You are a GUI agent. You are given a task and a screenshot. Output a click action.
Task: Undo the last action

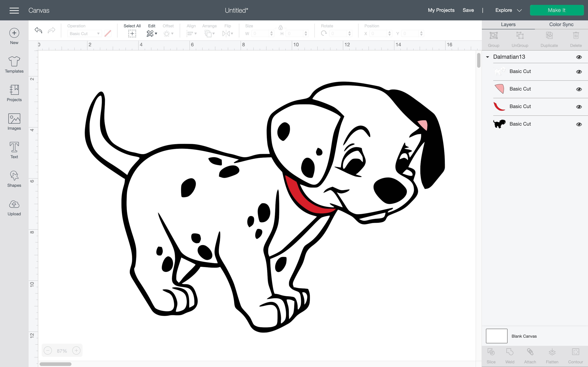[38, 30]
